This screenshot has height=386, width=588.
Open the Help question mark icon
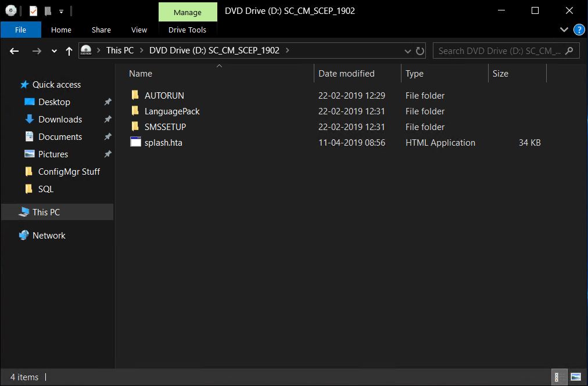(x=579, y=30)
